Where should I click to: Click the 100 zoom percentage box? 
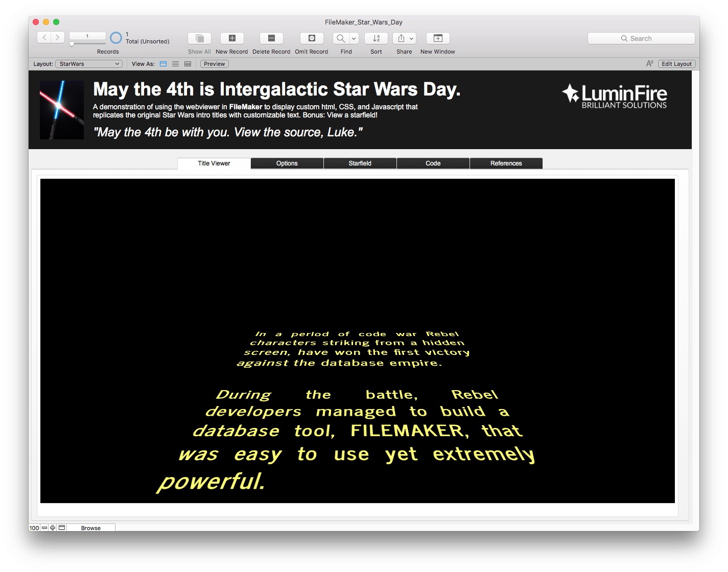click(34, 528)
